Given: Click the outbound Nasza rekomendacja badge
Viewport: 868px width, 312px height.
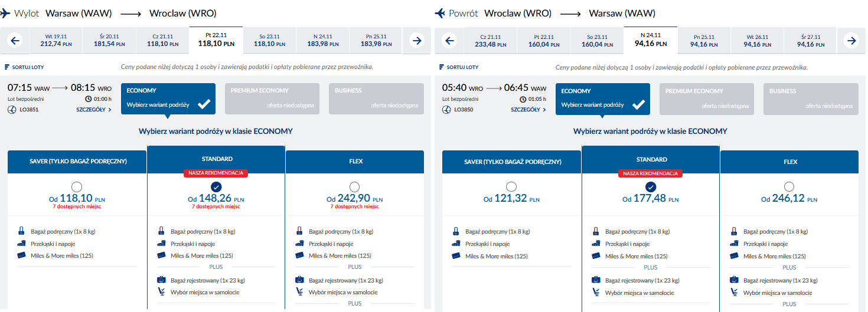Looking at the screenshot, I should pyautogui.click(x=216, y=173).
